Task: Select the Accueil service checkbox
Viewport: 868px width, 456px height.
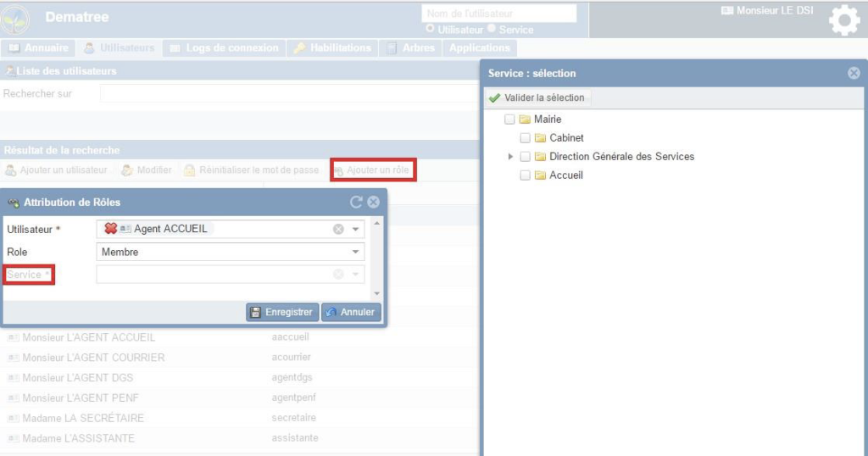Action: point(525,175)
